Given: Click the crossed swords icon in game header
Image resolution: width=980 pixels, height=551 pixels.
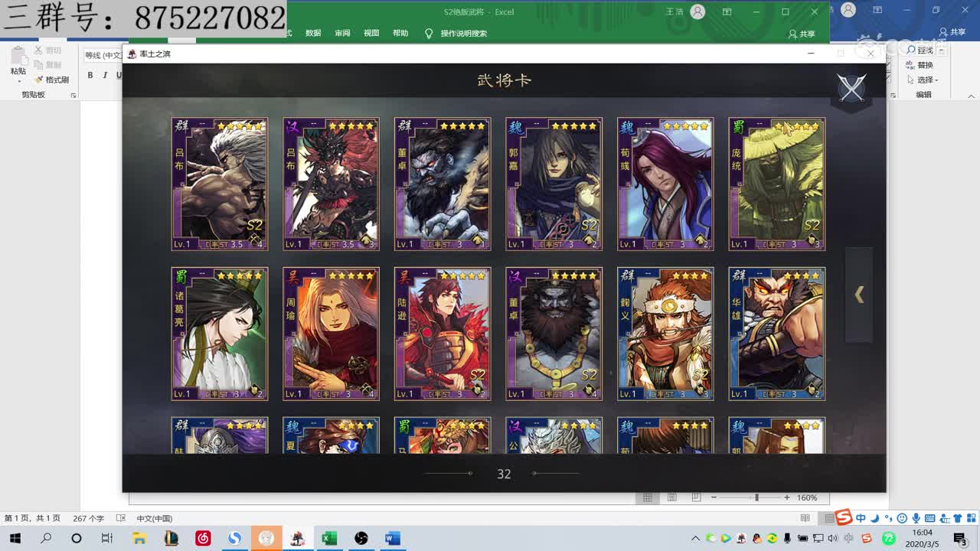Looking at the screenshot, I should coord(851,88).
